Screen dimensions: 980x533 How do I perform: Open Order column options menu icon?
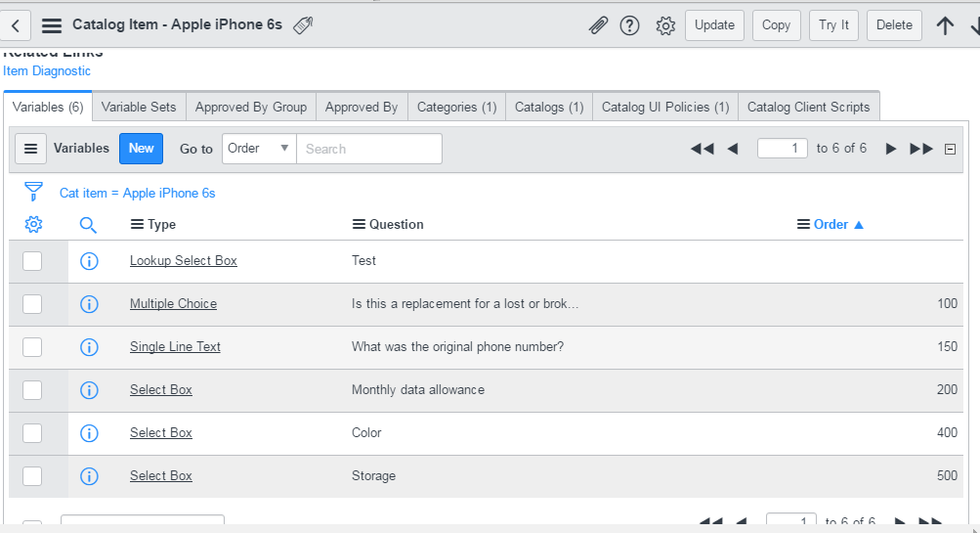[804, 224]
